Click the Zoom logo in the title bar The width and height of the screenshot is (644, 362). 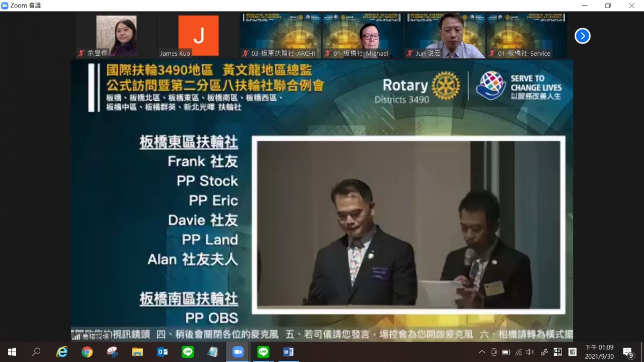(x=5, y=5)
